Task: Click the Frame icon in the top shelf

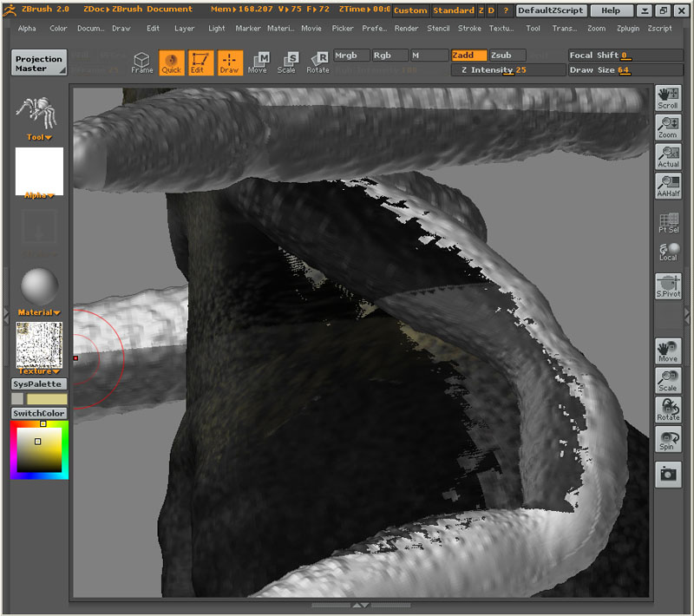Action: (x=142, y=62)
